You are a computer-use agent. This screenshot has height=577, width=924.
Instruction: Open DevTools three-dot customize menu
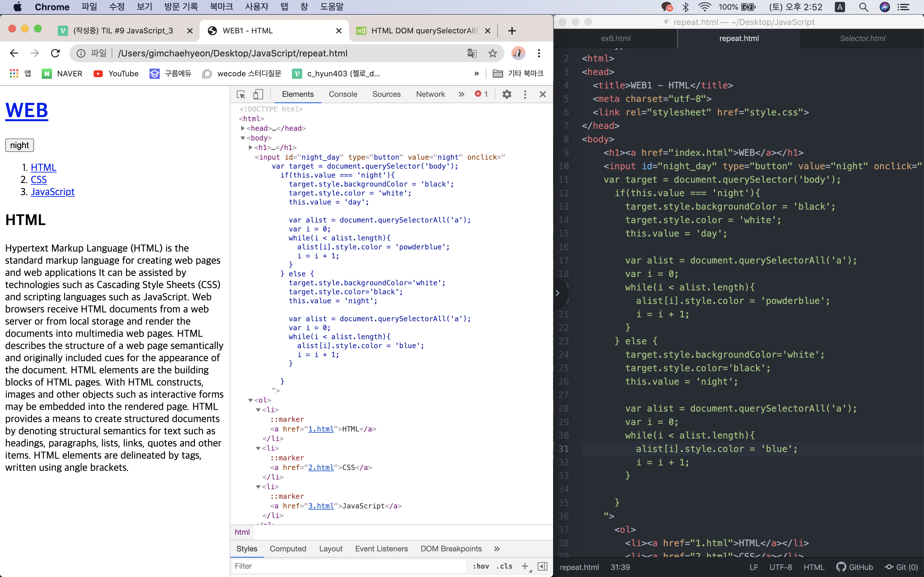point(525,94)
